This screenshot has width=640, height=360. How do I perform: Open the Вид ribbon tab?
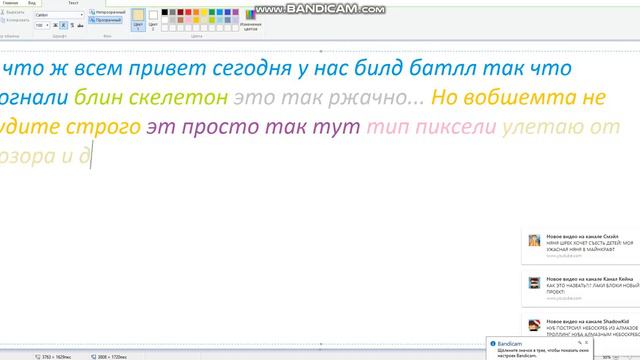[32, 3]
